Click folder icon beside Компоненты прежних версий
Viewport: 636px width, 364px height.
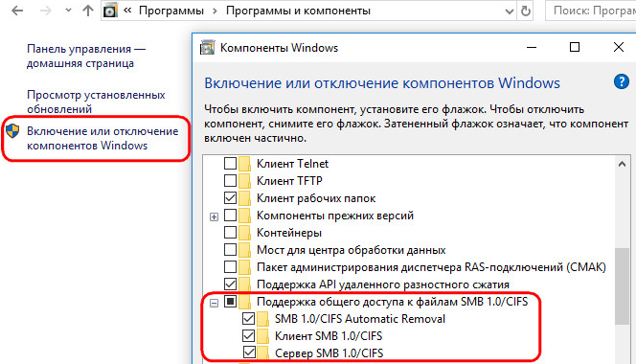point(244,216)
